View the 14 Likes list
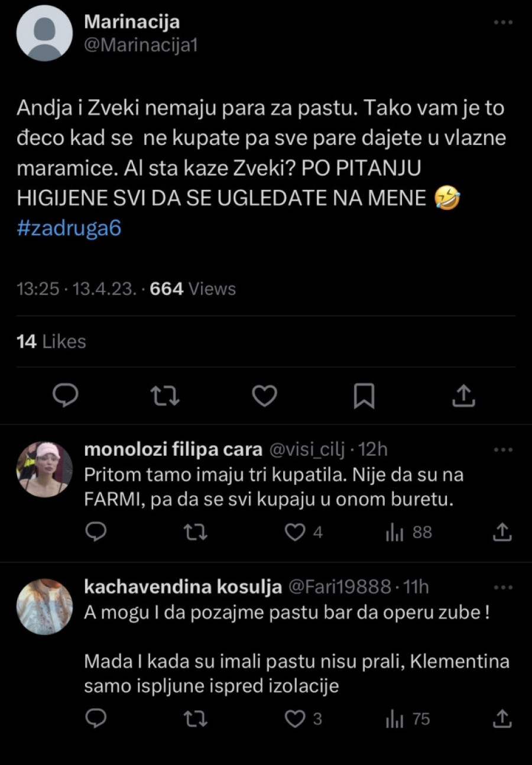 pyautogui.click(x=52, y=341)
